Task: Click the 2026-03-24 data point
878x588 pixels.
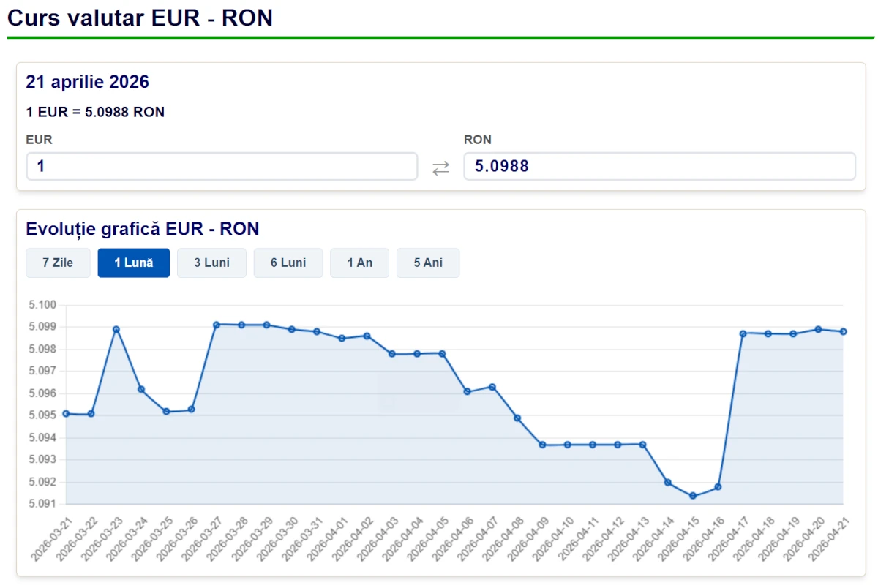Action: [141, 389]
